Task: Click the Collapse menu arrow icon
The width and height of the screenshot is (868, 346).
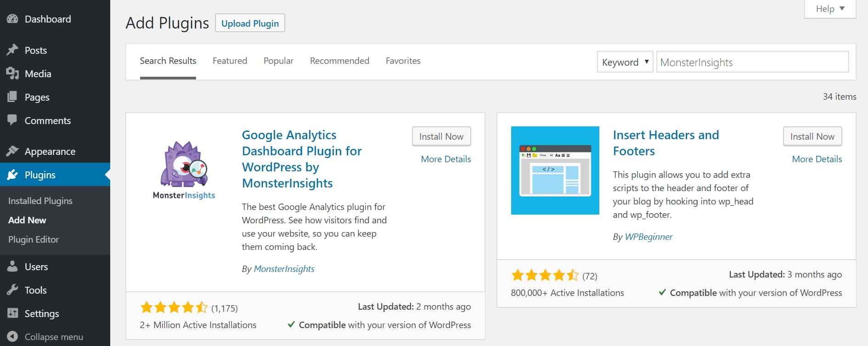Action: point(12,336)
